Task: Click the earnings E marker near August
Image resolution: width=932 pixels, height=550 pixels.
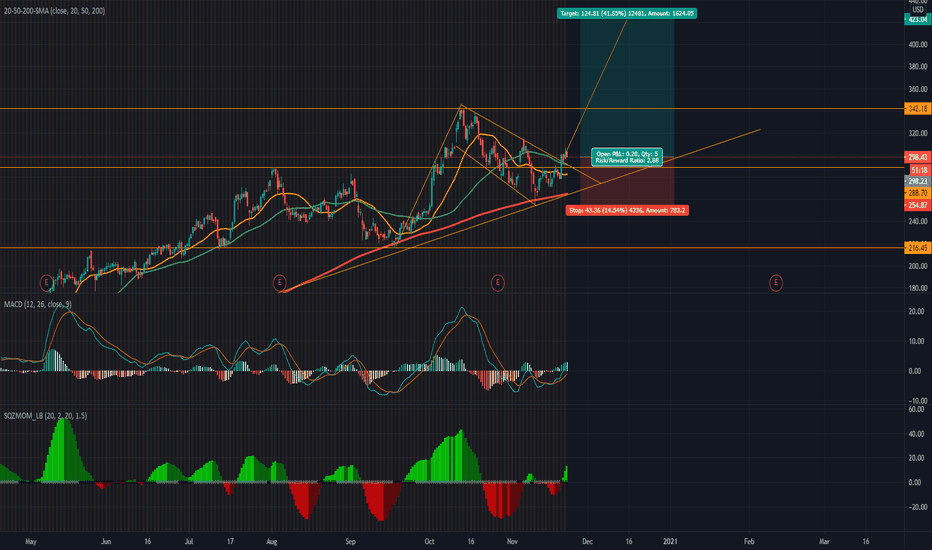Action: (x=279, y=283)
